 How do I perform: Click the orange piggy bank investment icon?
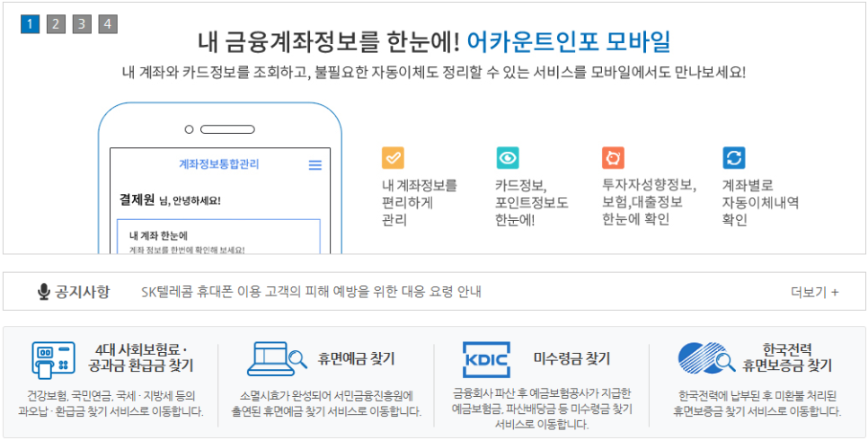pyautogui.click(x=614, y=158)
